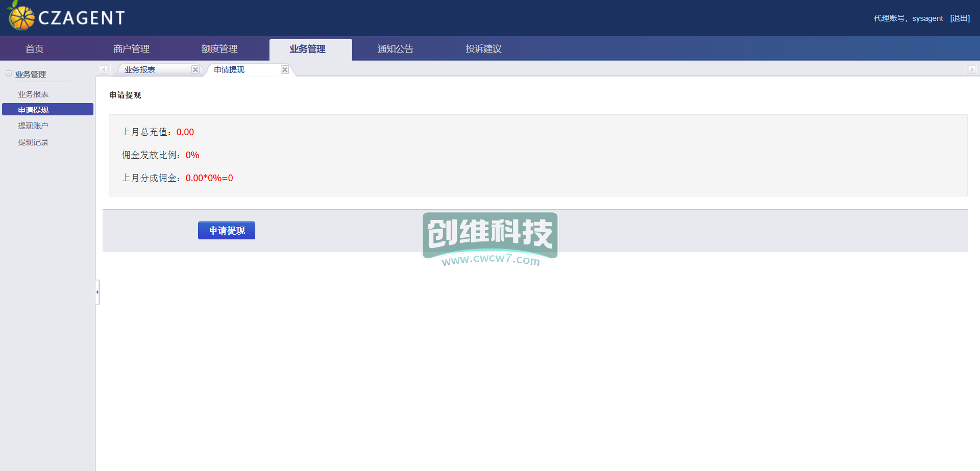Open the 投诉建议 navigation menu
Image resolution: width=980 pixels, height=471 pixels.
point(483,49)
